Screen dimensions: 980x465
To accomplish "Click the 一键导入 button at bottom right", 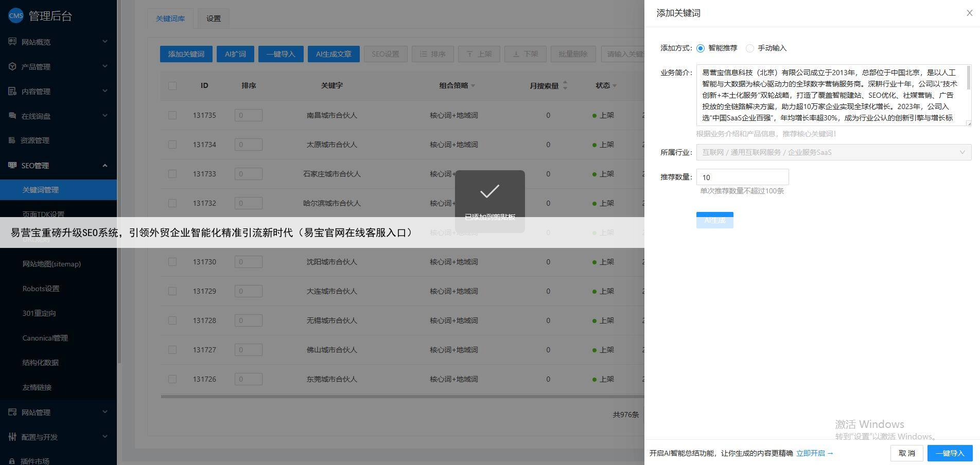I will pos(950,453).
